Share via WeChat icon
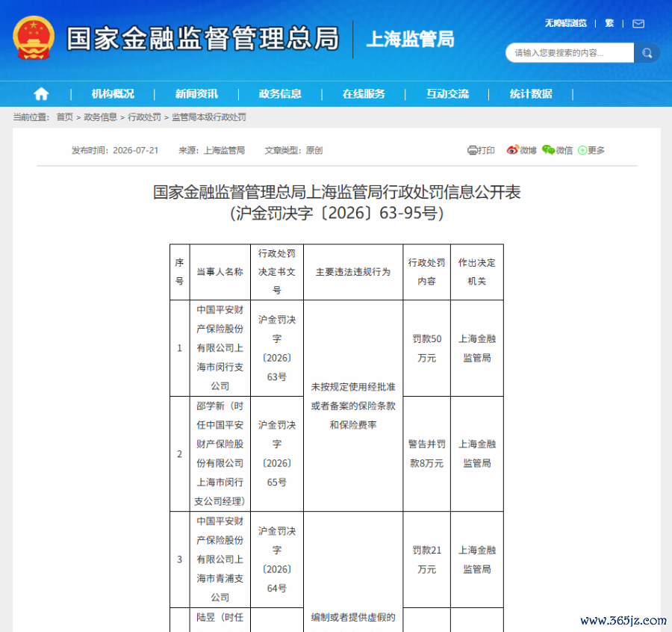This screenshot has width=672, height=632. pyautogui.click(x=557, y=150)
